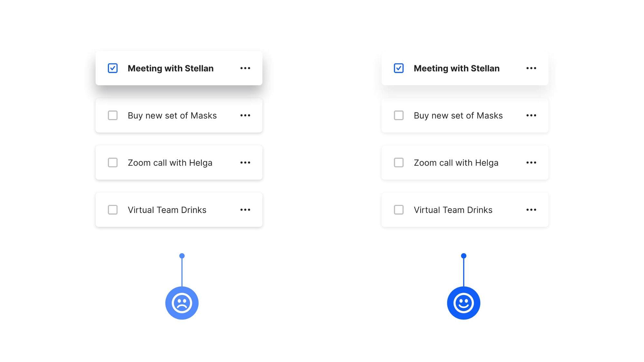Open options menu for right 'Meeting with Stellan'
This screenshot has width=644, height=362.
pyautogui.click(x=531, y=68)
